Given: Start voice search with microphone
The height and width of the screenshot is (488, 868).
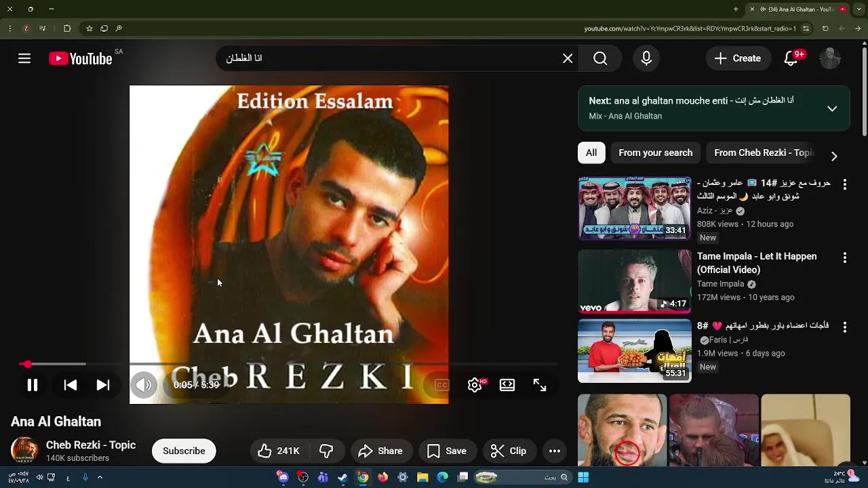Looking at the screenshot, I should (646, 58).
